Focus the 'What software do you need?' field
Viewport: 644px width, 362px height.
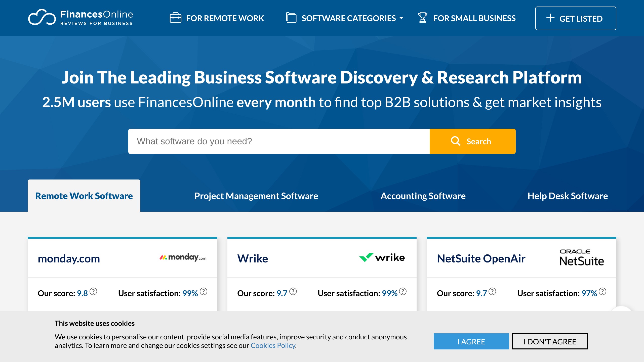click(279, 141)
